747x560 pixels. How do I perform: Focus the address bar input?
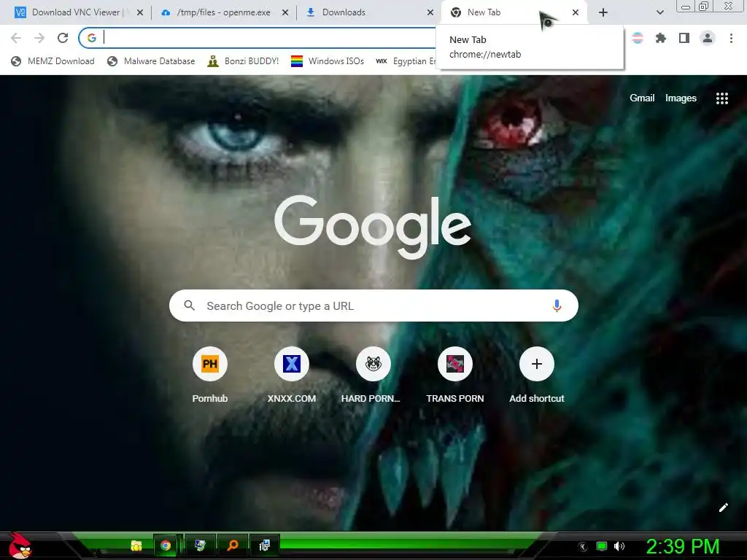pos(267,38)
